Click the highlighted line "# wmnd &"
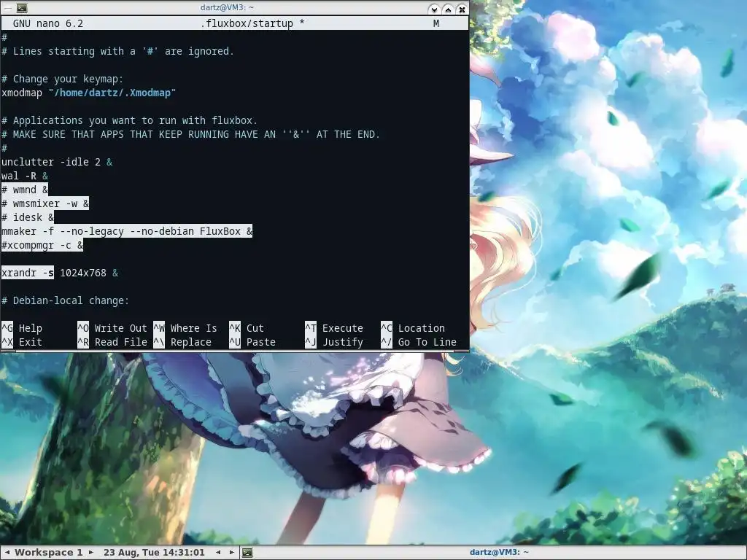Image resolution: width=747 pixels, height=560 pixels. [x=25, y=190]
